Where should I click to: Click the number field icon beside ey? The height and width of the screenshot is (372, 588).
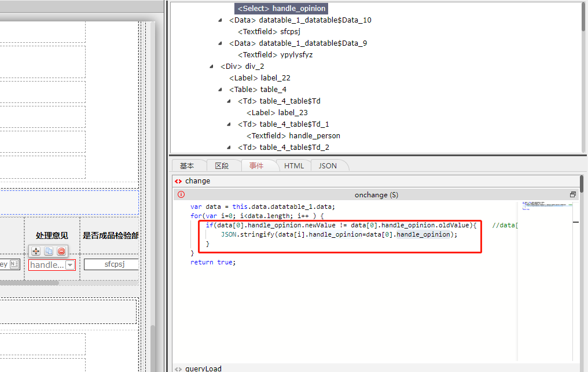point(14,264)
